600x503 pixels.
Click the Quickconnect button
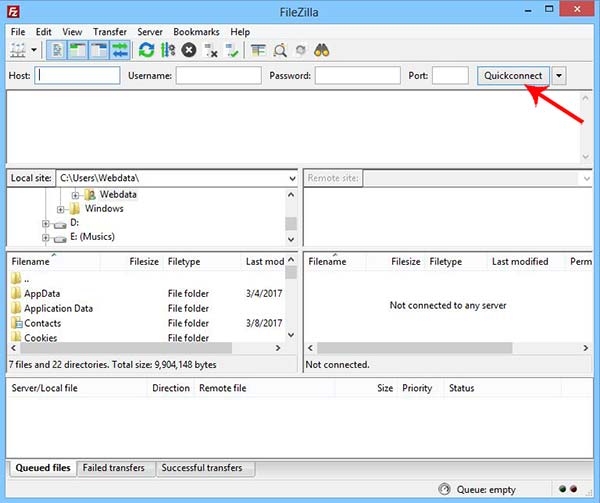pyautogui.click(x=513, y=76)
